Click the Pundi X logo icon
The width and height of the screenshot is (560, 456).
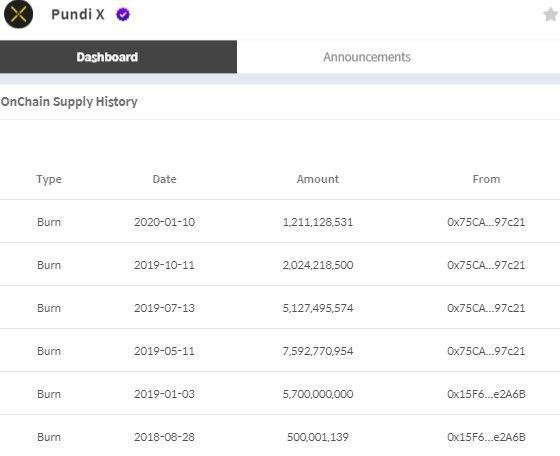tap(18, 14)
